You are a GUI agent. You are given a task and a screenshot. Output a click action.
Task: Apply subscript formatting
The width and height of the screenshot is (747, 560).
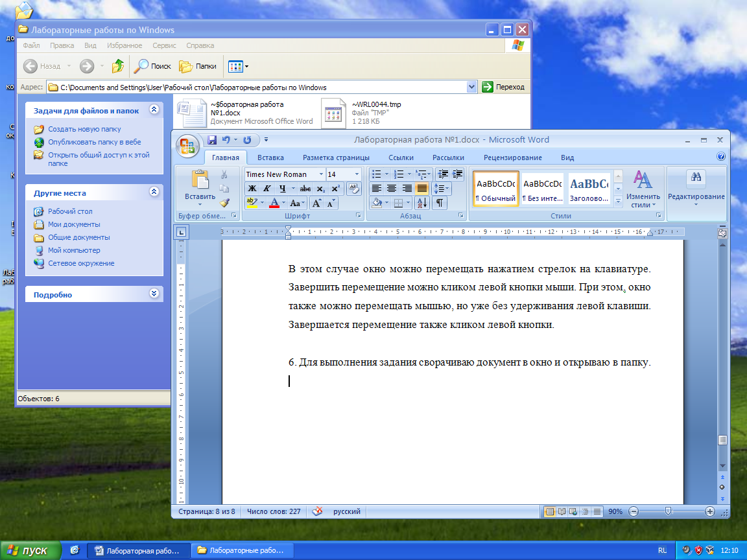pos(321,189)
